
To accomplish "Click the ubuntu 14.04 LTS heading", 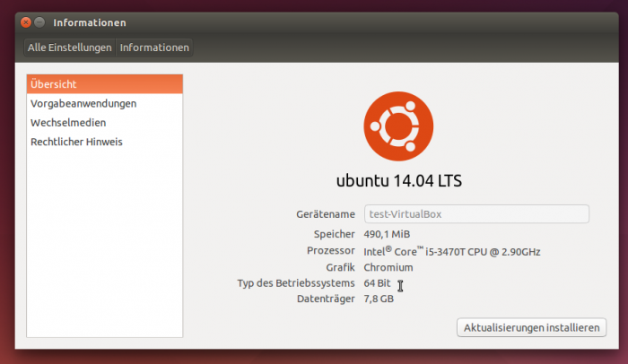I will (398, 180).
